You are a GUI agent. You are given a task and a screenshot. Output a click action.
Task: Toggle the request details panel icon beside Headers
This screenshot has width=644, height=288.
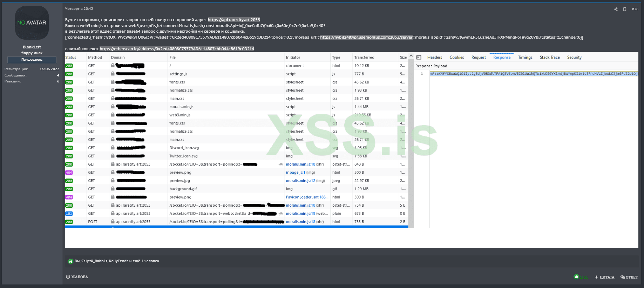[x=419, y=58]
